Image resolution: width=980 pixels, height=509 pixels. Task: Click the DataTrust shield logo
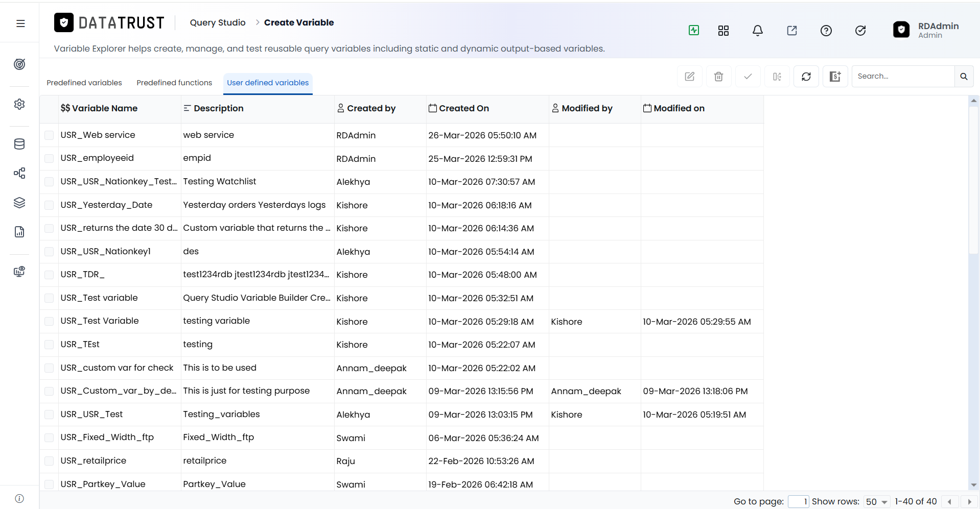tap(64, 22)
